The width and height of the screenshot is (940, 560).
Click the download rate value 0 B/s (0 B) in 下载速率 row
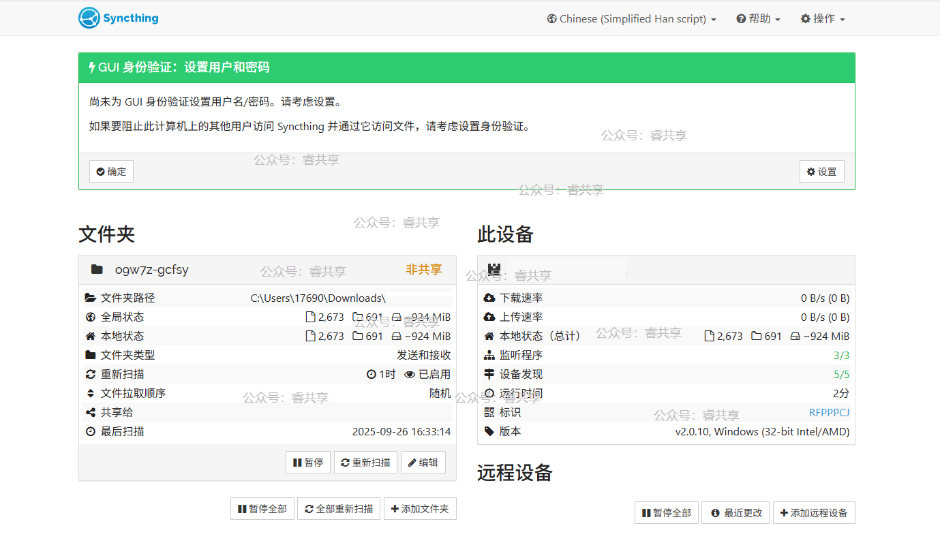(825, 298)
